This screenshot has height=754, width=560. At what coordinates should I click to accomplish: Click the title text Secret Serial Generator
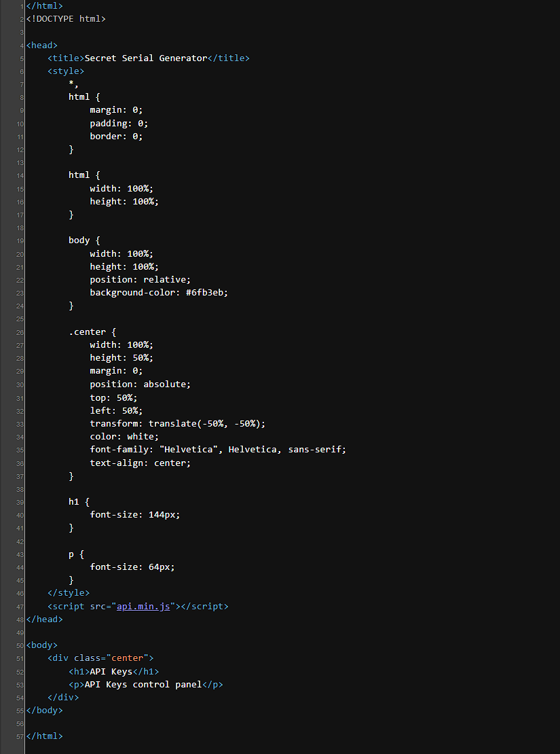(x=146, y=58)
